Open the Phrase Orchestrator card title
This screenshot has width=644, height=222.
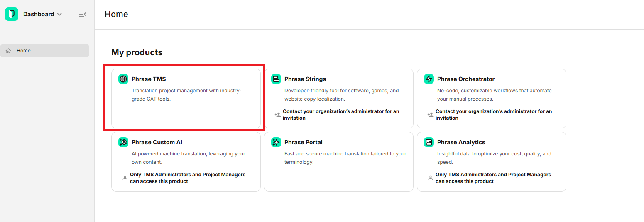click(466, 79)
